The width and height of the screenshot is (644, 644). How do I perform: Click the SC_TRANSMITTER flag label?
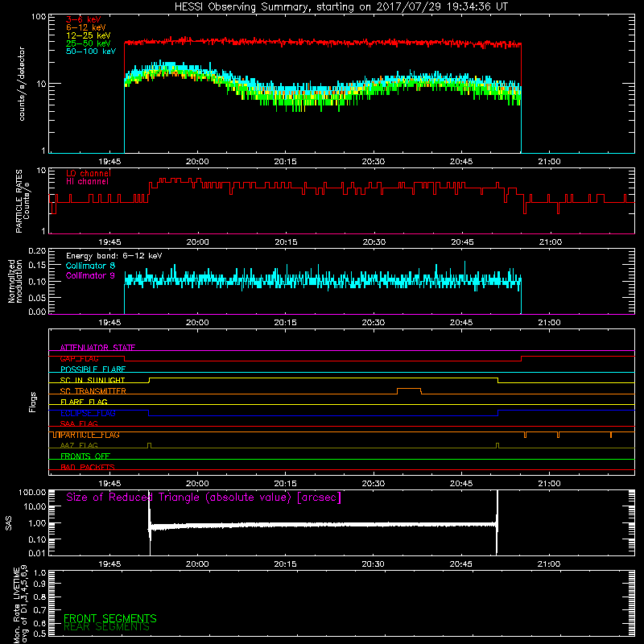pos(93,391)
